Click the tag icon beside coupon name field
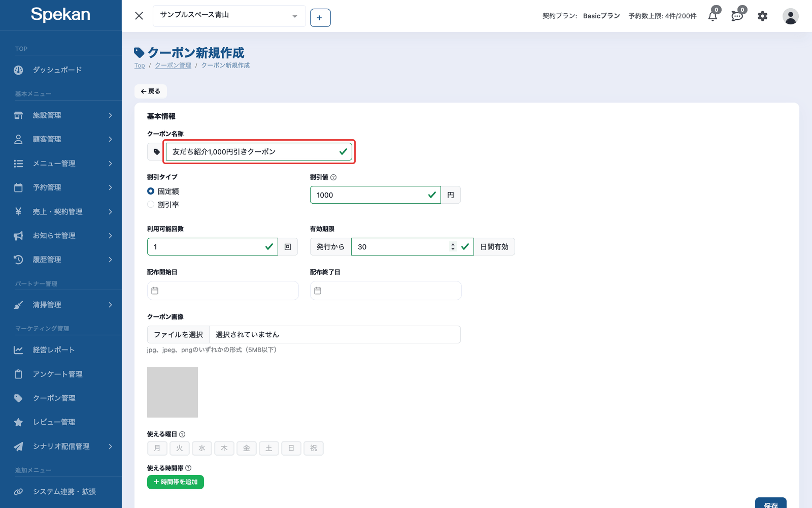The height and width of the screenshot is (508, 812). tap(156, 152)
